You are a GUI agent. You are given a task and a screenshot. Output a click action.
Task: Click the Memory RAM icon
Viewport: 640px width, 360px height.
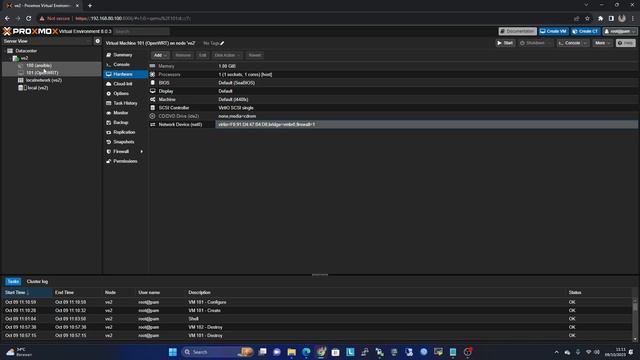click(153, 66)
